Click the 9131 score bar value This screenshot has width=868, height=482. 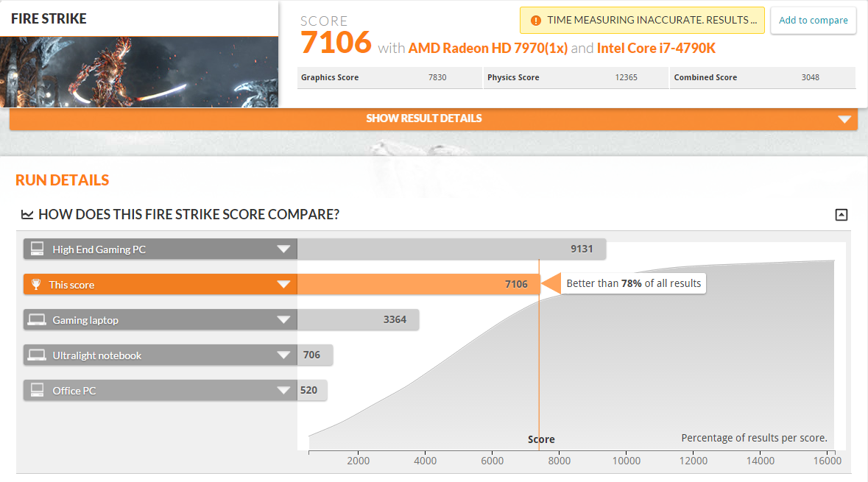coord(582,249)
